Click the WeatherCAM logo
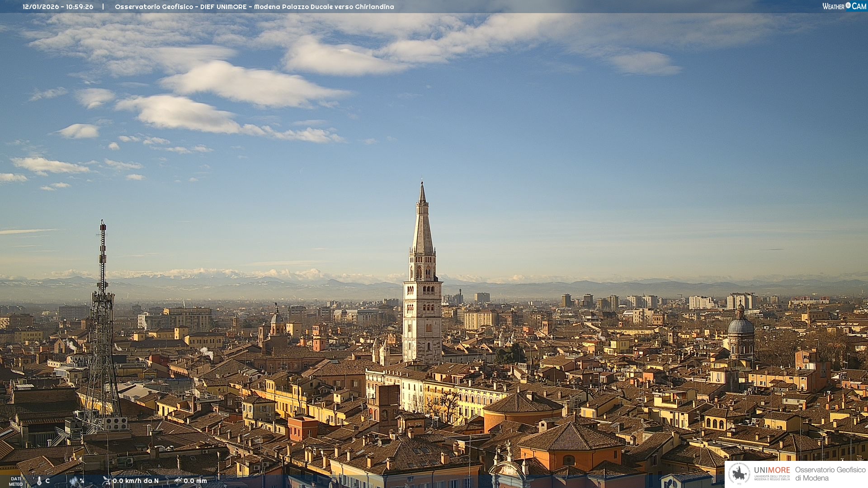This screenshot has height=488, width=868. point(844,6)
